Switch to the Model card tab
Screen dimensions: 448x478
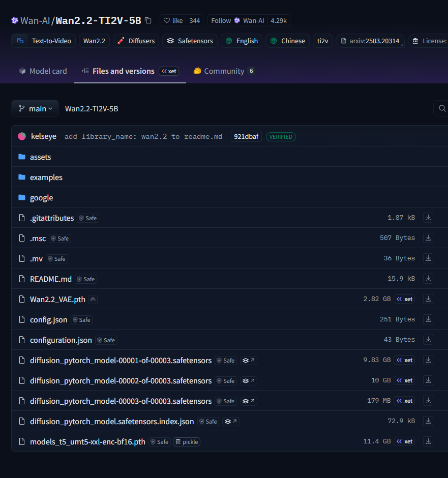pos(43,71)
